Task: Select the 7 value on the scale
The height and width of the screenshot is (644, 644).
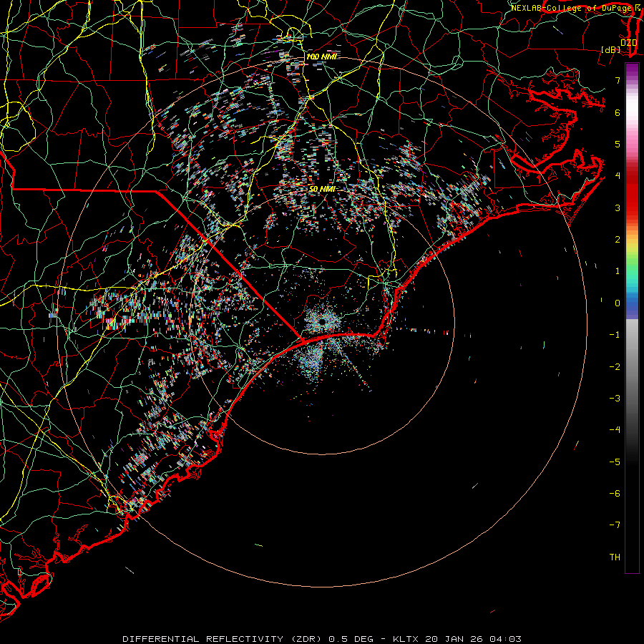Action: pos(618,80)
